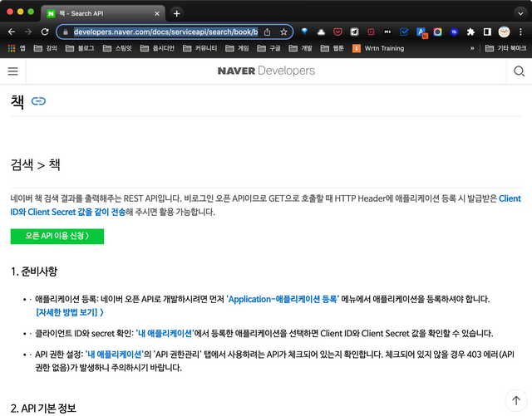Screen dimensions: 532x416
Task: Open the red robot face extension
Action: coord(371,32)
